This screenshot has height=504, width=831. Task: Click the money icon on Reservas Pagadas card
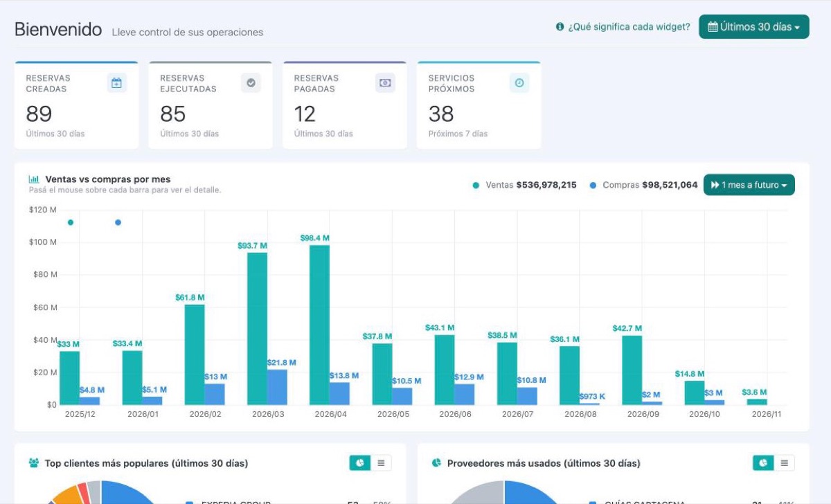[385, 83]
